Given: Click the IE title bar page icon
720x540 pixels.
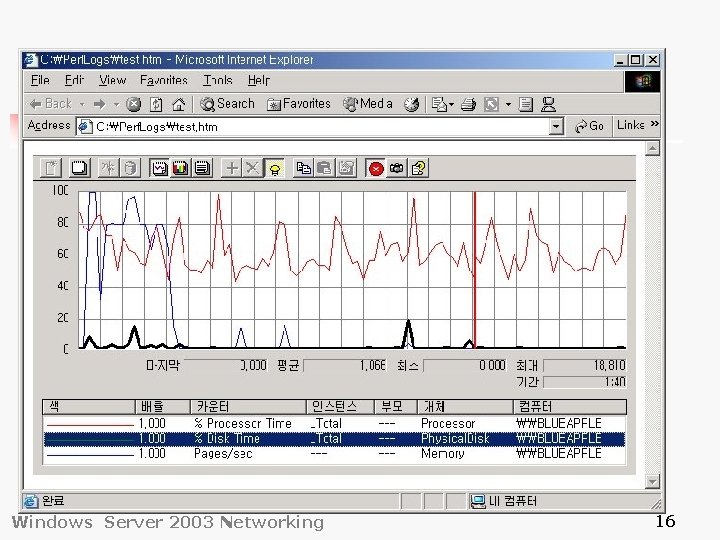Looking at the screenshot, I should point(30,60).
